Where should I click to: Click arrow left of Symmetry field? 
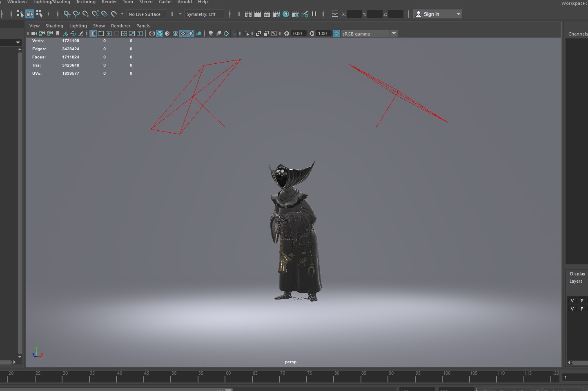180,14
